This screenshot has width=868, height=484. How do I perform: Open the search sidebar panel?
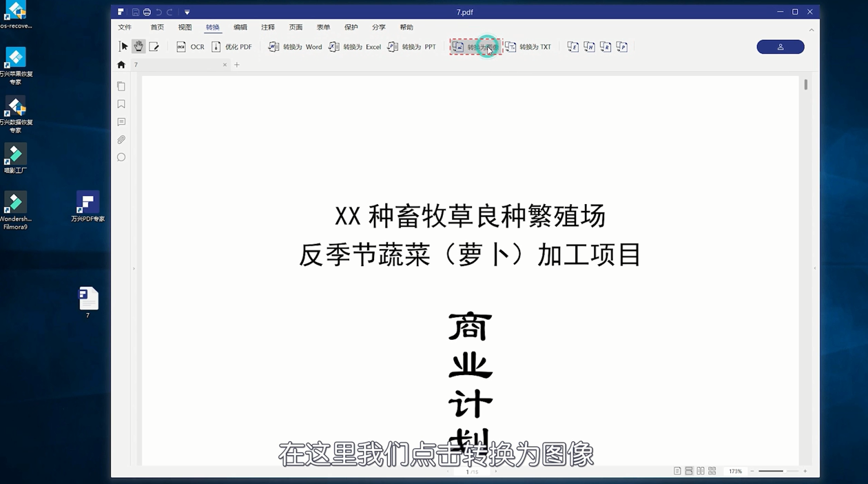tap(121, 157)
